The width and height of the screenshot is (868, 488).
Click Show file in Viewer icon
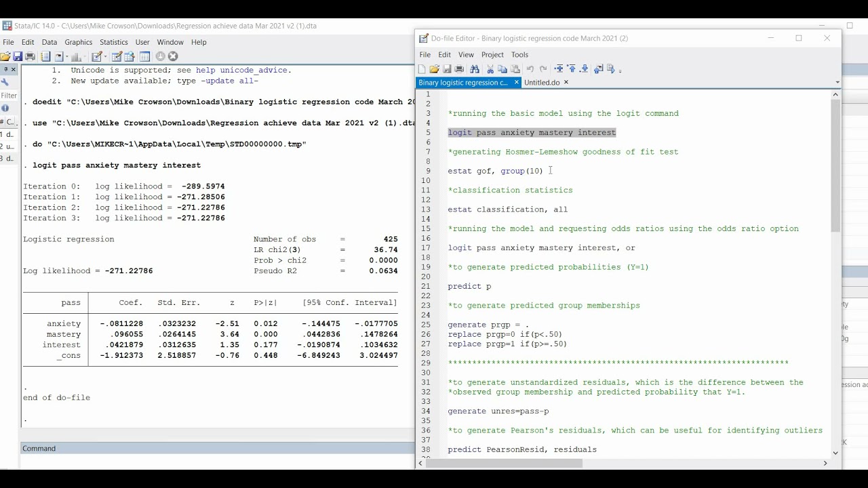point(599,69)
